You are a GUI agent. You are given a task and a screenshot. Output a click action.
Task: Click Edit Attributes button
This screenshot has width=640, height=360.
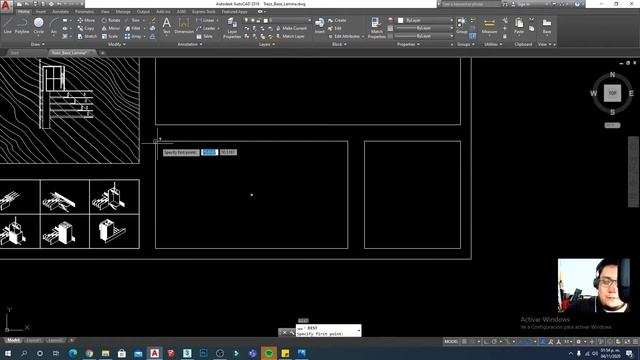pyautogui.click(x=344, y=36)
